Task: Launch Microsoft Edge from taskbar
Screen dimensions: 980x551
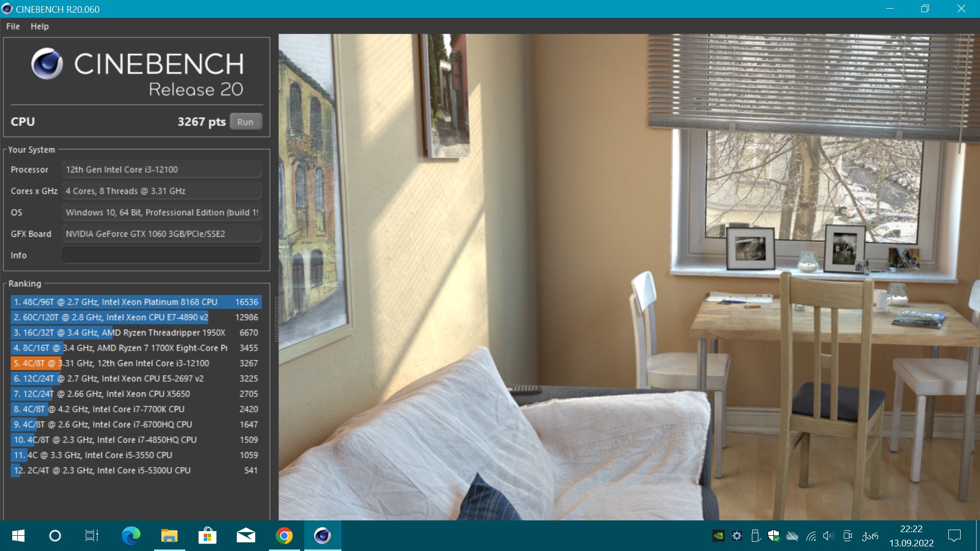Action: click(131, 536)
